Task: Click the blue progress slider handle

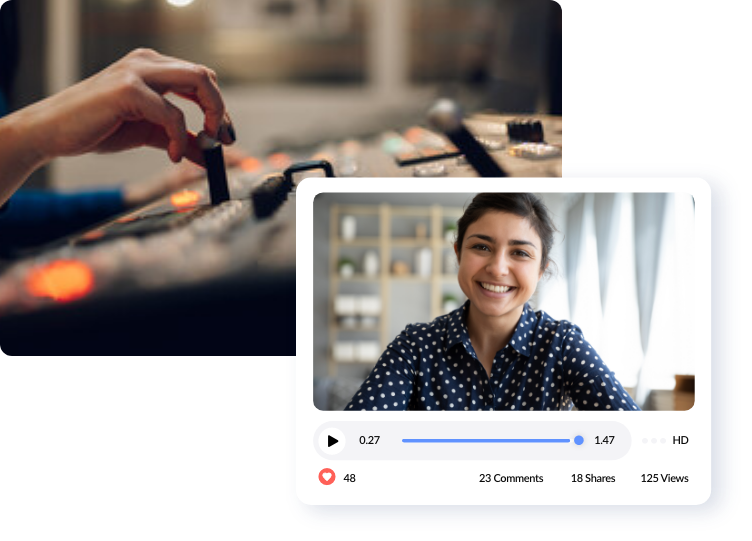Action: [x=579, y=440]
